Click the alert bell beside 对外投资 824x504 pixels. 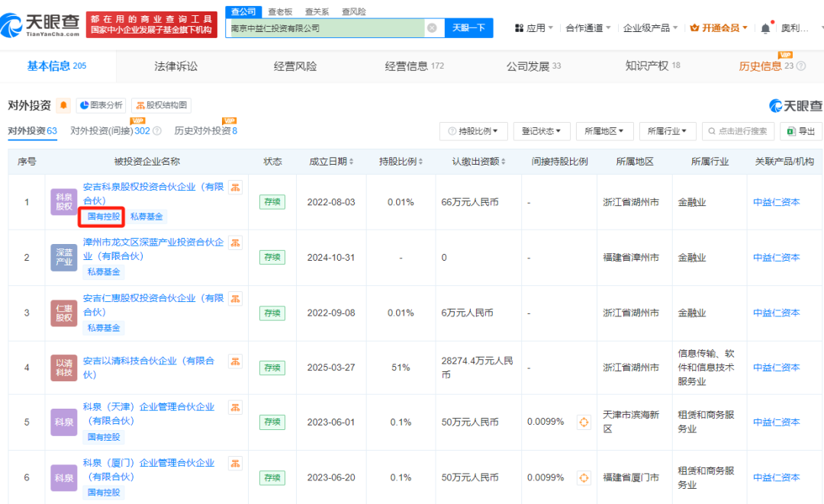pos(63,105)
